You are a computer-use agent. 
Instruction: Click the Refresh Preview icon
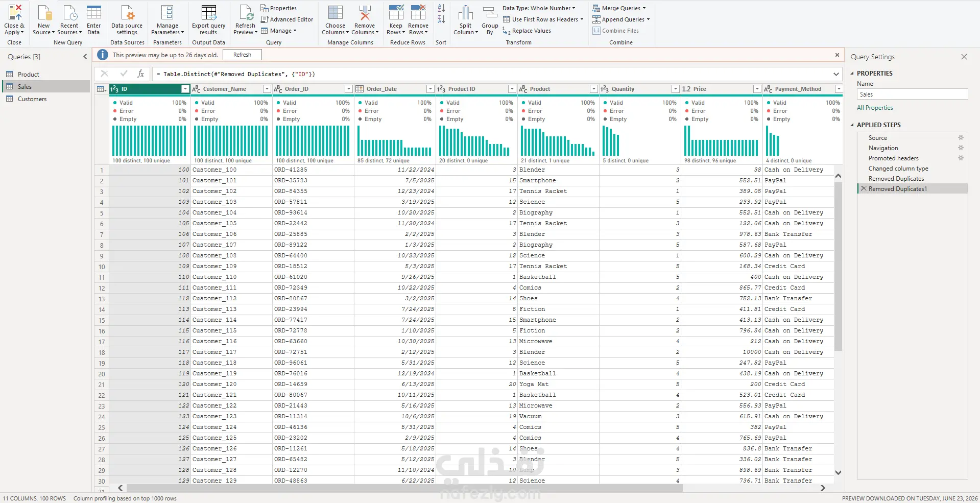point(246,12)
